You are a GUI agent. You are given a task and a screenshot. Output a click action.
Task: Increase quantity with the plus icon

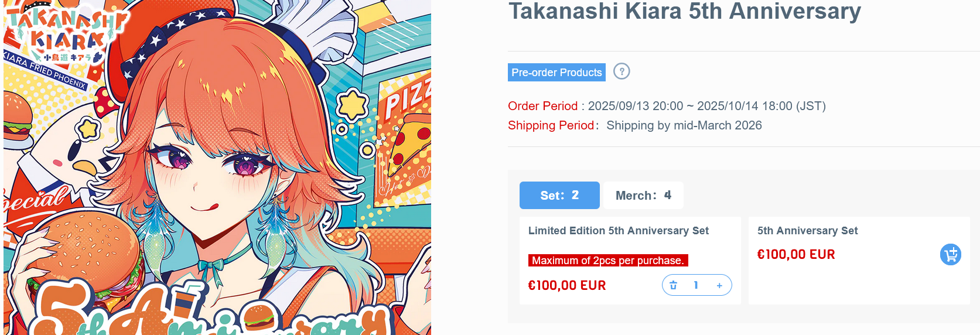(719, 285)
